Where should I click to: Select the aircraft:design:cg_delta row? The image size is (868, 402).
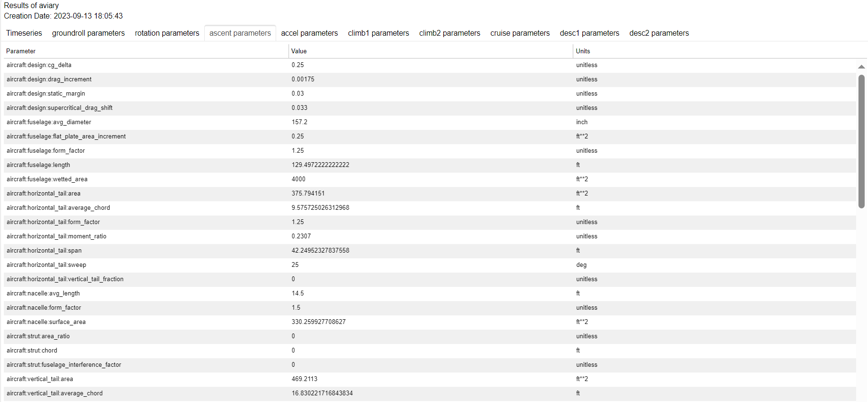click(430, 65)
